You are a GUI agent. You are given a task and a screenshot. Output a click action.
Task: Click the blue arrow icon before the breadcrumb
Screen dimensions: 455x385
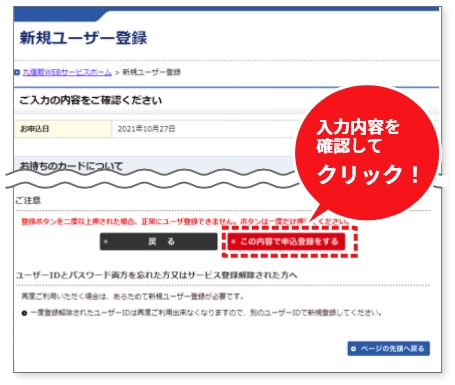(x=17, y=72)
